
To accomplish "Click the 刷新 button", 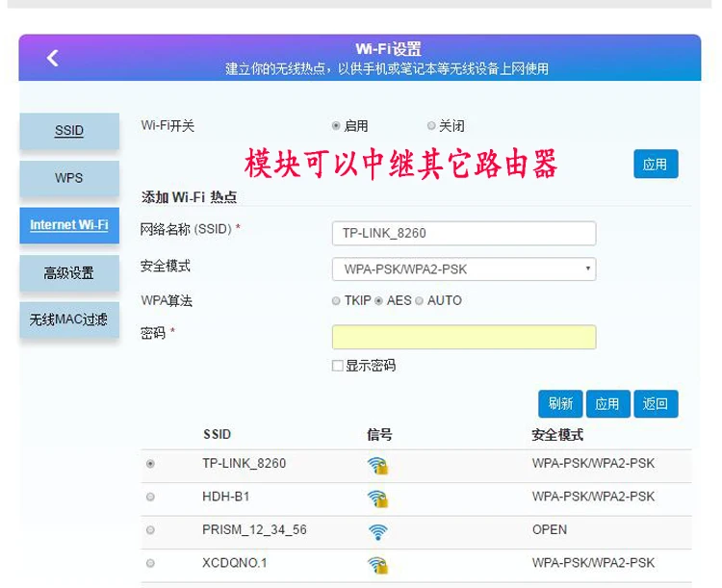I will pos(560,404).
